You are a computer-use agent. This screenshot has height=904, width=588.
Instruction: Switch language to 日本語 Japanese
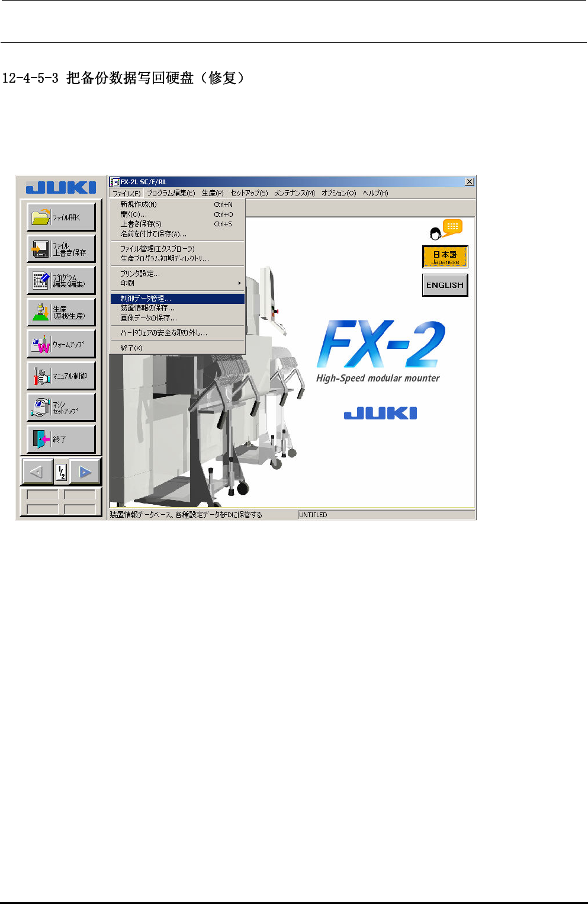[445, 257]
